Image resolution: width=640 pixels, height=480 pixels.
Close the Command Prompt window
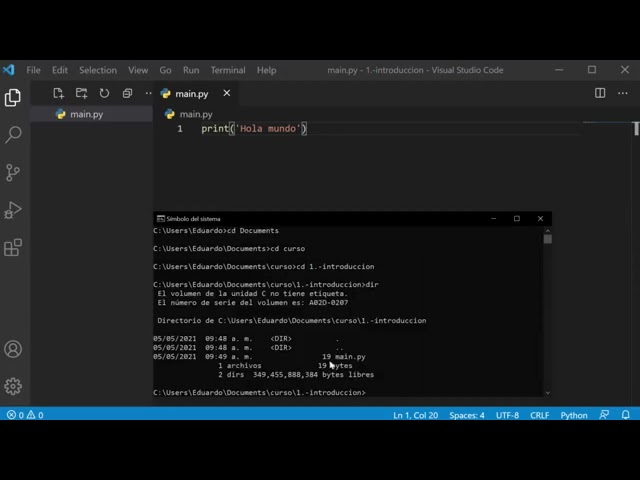coord(540,219)
